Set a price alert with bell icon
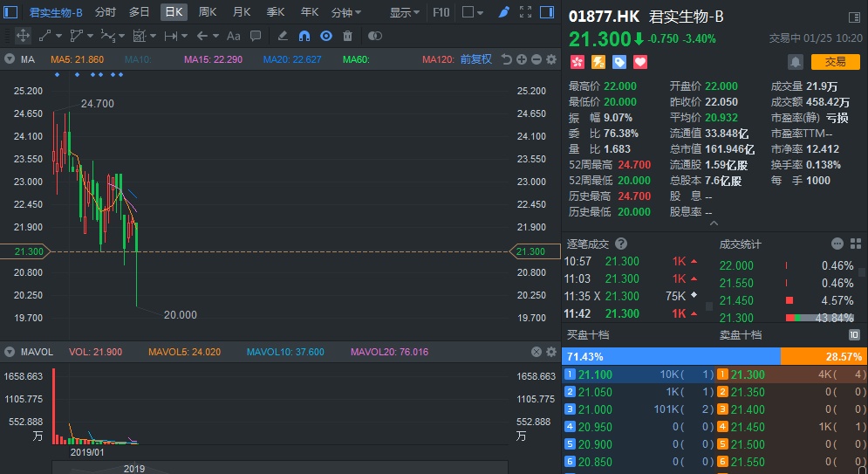 tap(796, 62)
